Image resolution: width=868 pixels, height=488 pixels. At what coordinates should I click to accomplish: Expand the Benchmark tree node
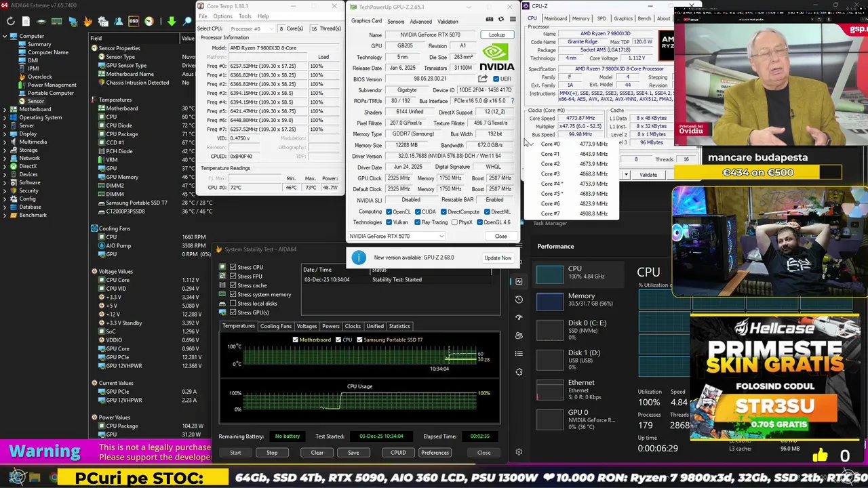[5, 215]
